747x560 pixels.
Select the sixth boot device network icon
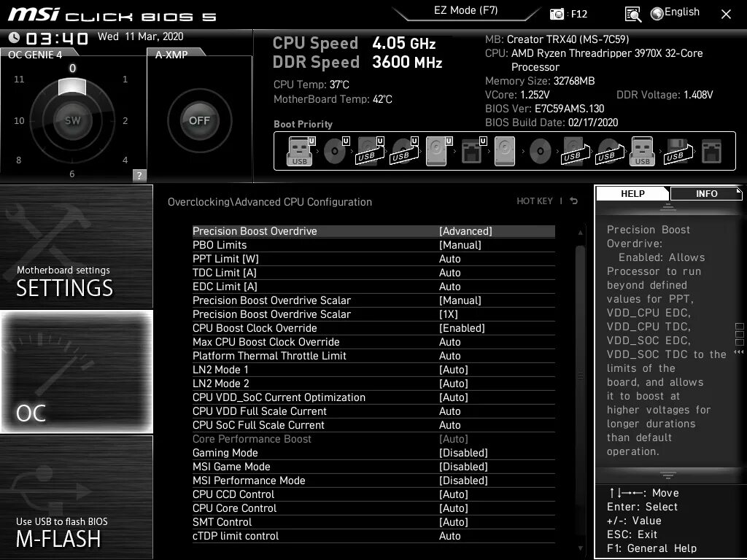[x=473, y=152]
